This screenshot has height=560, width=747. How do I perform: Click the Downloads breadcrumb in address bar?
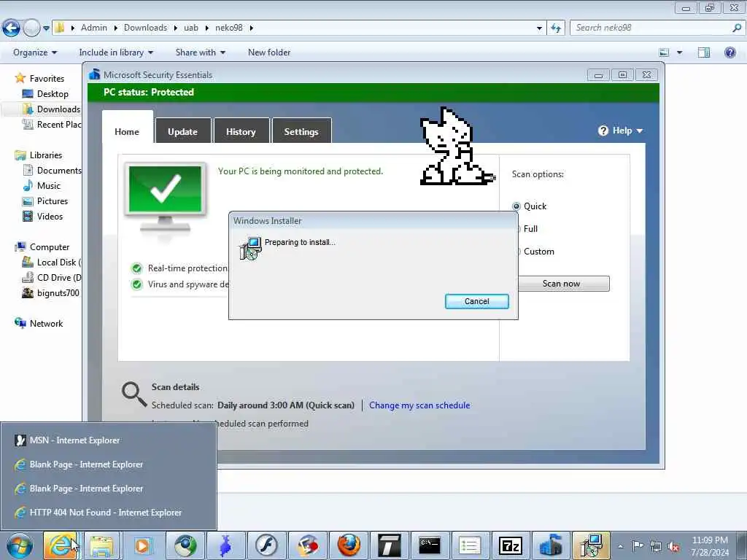point(145,28)
